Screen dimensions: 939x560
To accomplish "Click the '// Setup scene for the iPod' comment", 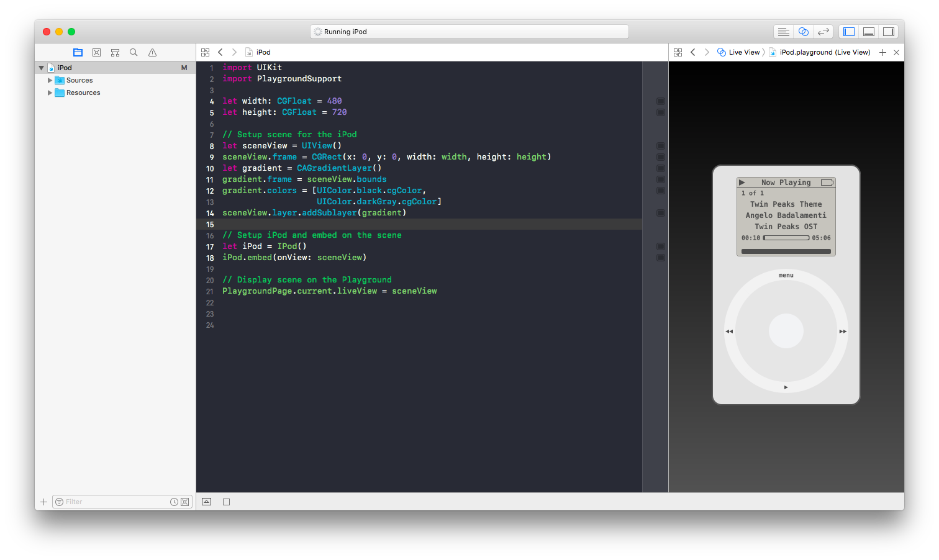I will coord(289,135).
